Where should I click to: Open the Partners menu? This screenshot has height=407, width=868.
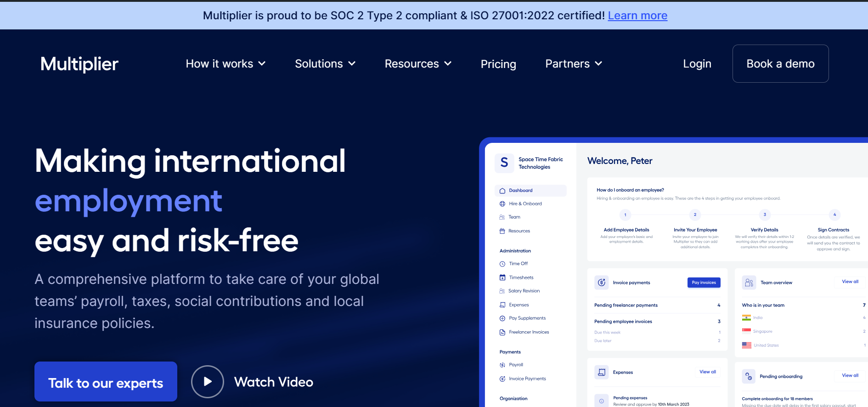pyautogui.click(x=574, y=64)
